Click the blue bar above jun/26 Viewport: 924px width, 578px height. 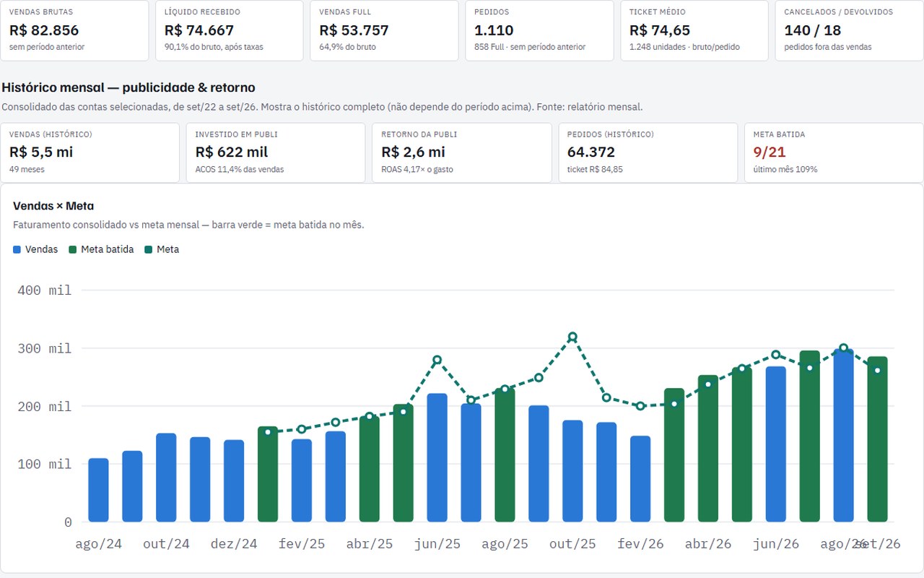tap(776, 444)
